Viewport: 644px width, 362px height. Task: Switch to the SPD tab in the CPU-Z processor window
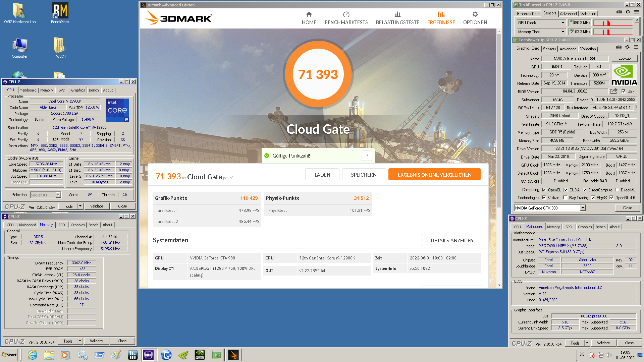(62, 90)
